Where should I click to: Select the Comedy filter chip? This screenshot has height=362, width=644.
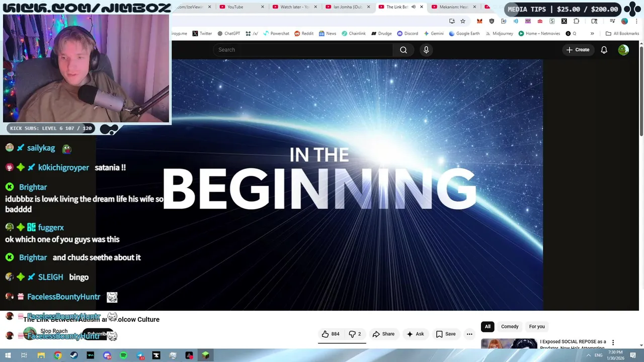pos(510,327)
